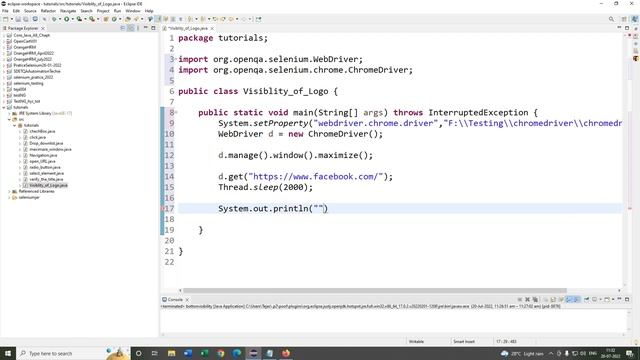Toggle Link with Editor in Package Explorer

point(131,28)
